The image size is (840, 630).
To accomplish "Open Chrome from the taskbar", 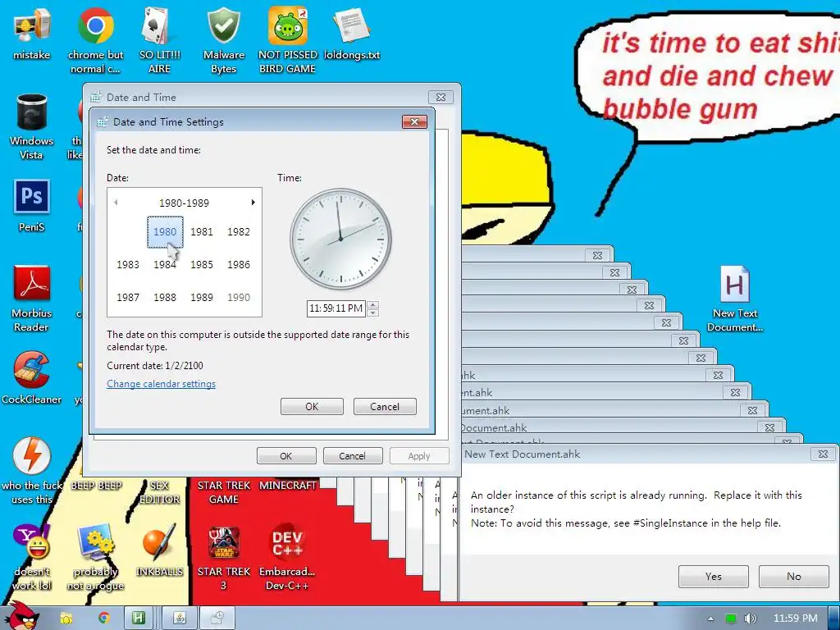I will coord(103,619).
